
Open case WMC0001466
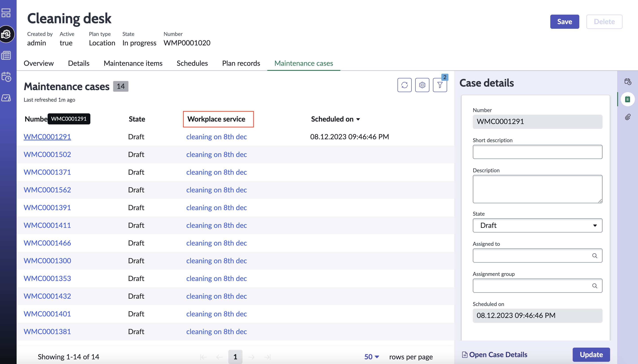pos(47,243)
